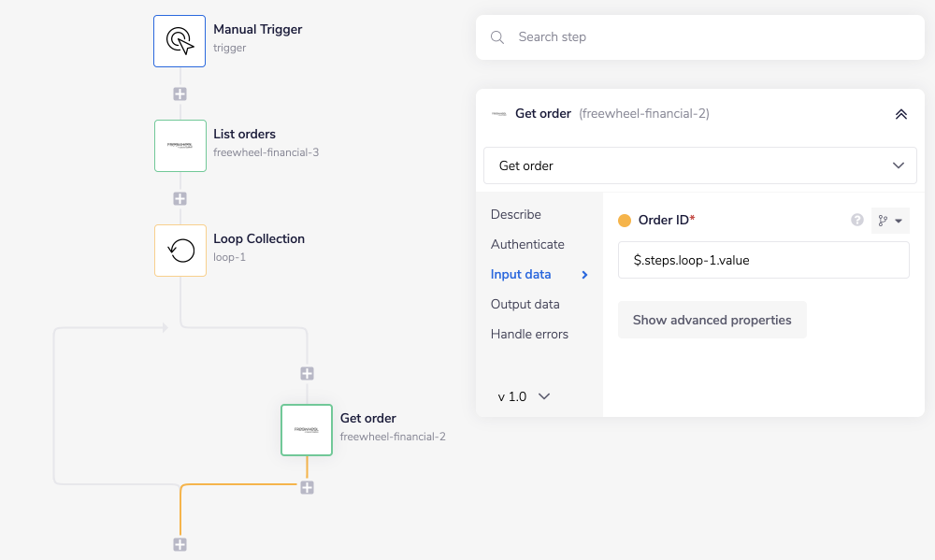The height and width of the screenshot is (560, 935).
Task: Add a step inside the loop branch
Action: tap(307, 372)
